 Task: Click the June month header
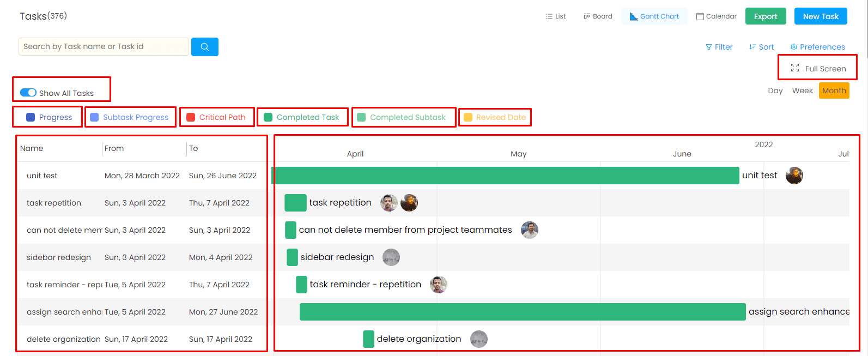coord(682,154)
